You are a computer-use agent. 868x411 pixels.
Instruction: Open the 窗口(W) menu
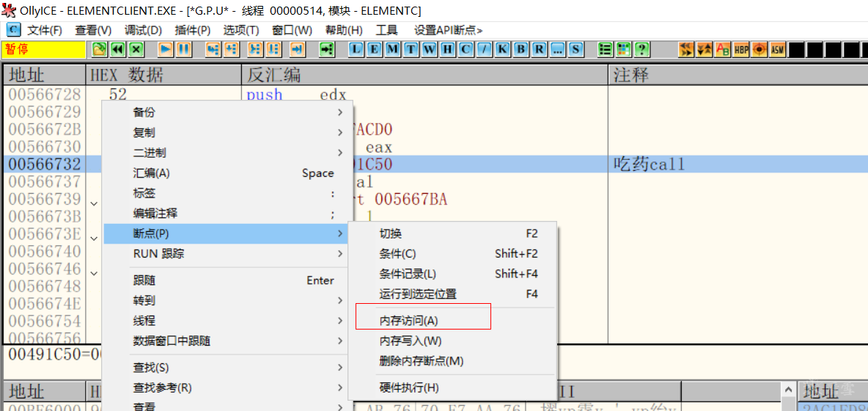(292, 31)
